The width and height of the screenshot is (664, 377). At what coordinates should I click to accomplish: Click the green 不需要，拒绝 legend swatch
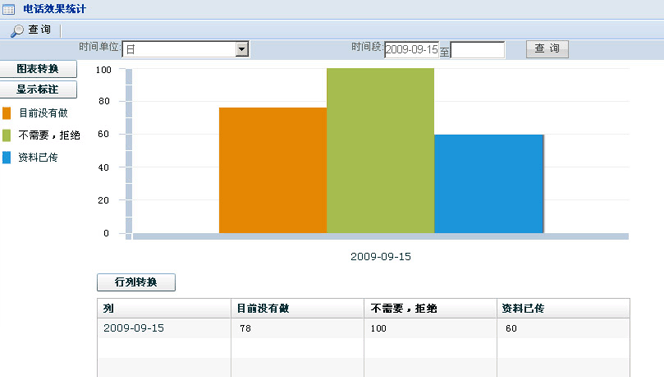click(x=6, y=135)
